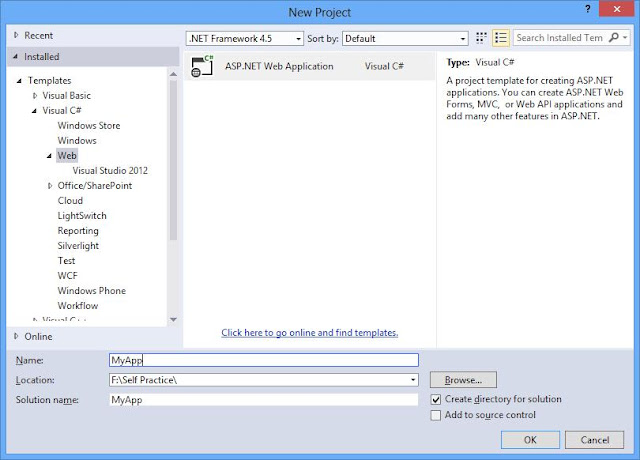640x460 pixels.
Task: Close the New Project dialog
Action: [617, 9]
